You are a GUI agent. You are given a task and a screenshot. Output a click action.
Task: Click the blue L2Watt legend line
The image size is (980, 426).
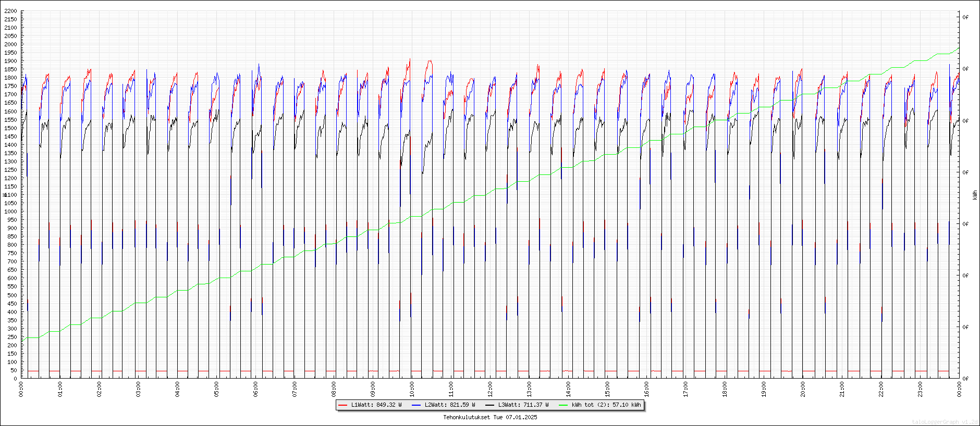[416, 405]
